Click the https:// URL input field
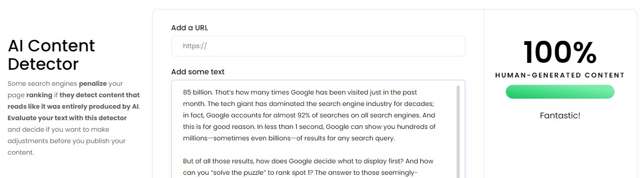 point(318,46)
